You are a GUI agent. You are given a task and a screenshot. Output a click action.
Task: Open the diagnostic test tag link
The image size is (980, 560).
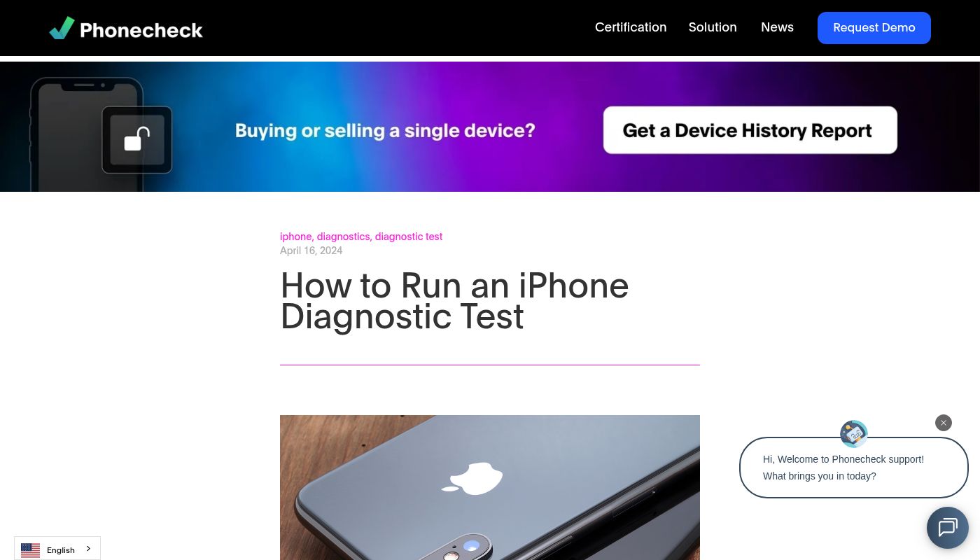[x=409, y=237]
